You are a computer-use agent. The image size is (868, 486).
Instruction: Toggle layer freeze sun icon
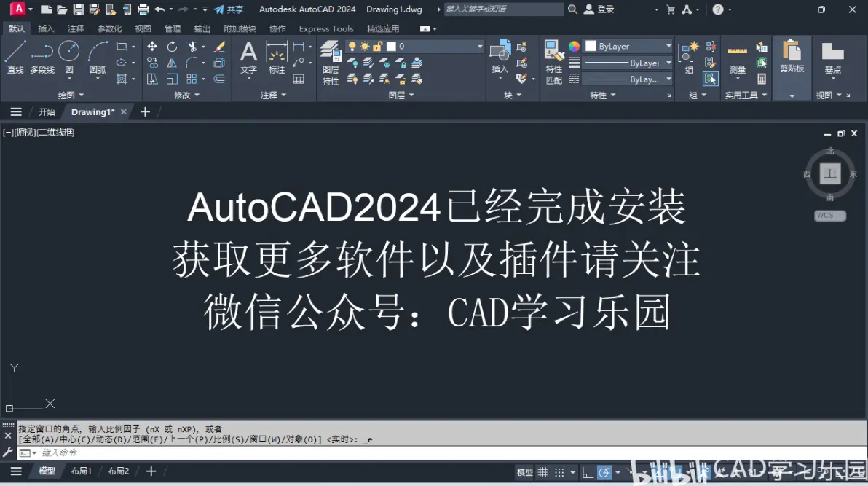click(x=365, y=46)
